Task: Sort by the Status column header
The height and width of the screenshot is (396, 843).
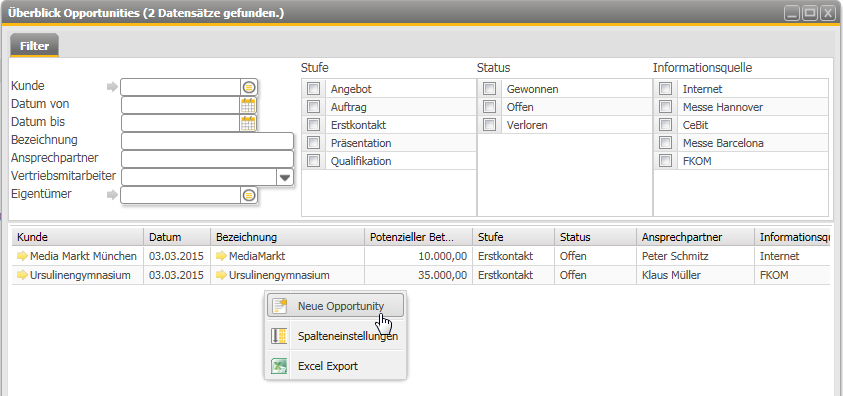Action: [x=596, y=237]
